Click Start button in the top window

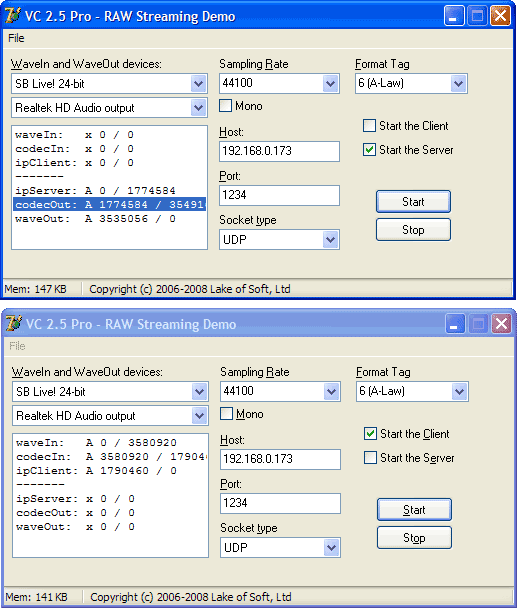[x=413, y=202]
